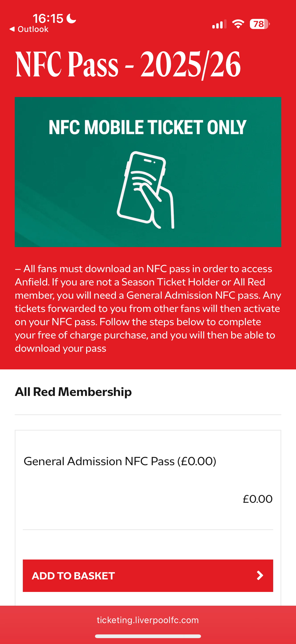Screen dimensions: 296x644
Task: Tap the £0.00 price label
Action: tap(257, 499)
